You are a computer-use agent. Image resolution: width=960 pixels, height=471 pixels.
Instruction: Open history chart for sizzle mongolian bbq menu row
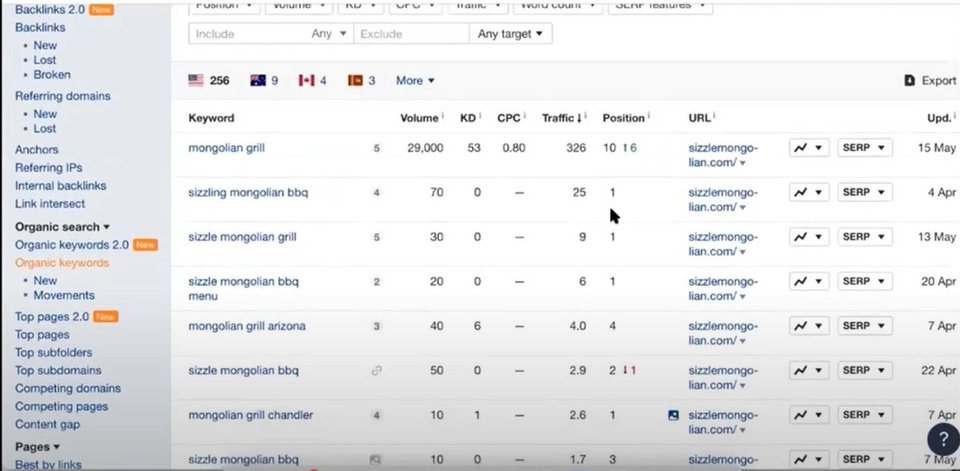click(809, 281)
